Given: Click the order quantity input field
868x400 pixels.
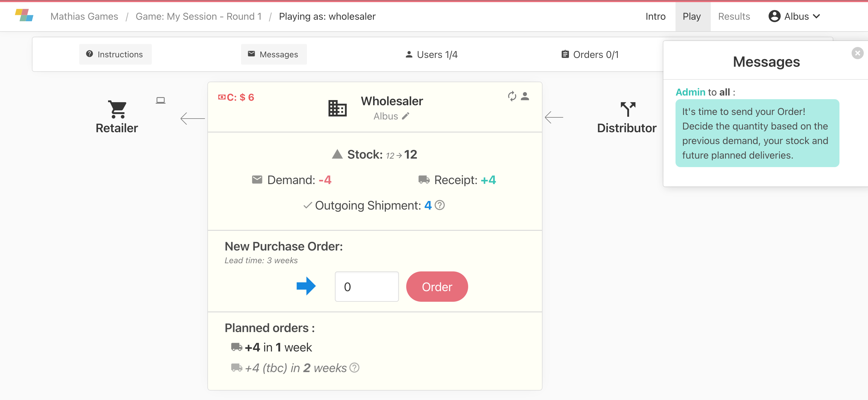Looking at the screenshot, I should (x=367, y=287).
